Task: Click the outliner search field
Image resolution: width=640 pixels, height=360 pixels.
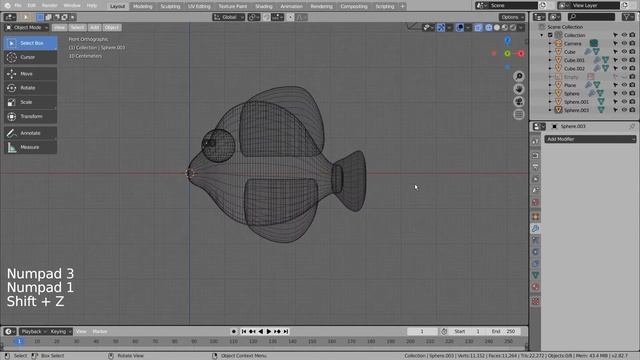Action: click(x=591, y=17)
